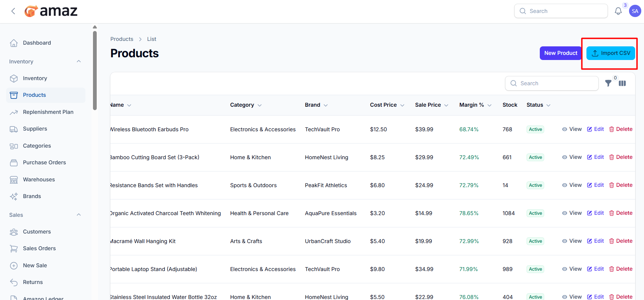Viewport: 644px width, 300px height.
Task: Click the Suppliers truck icon
Action: click(14, 129)
